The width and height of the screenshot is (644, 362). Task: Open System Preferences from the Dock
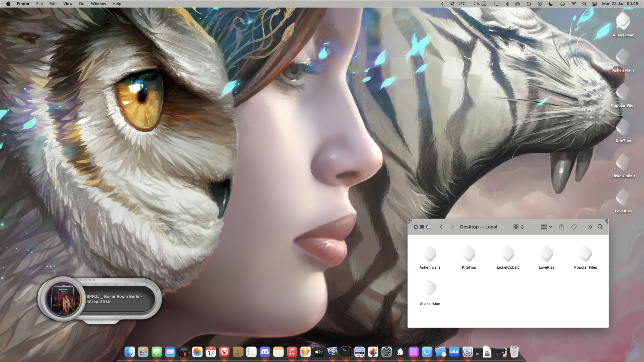(x=387, y=352)
